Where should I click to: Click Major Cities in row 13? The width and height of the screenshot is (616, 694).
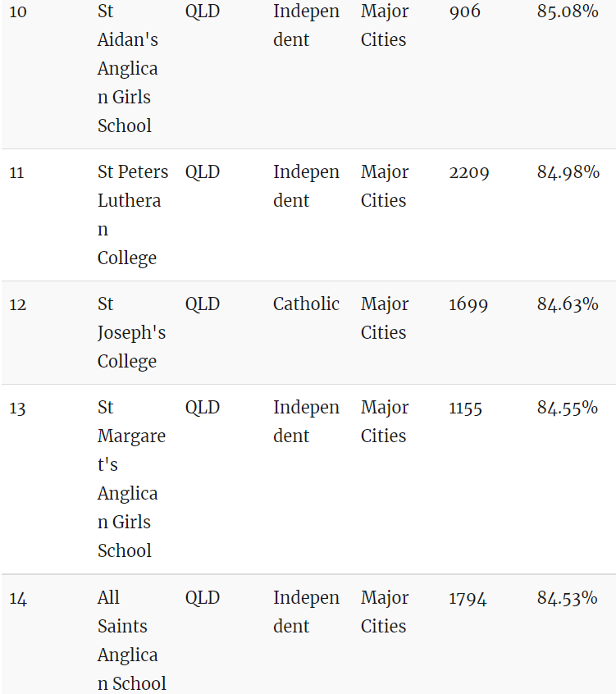[x=385, y=422]
